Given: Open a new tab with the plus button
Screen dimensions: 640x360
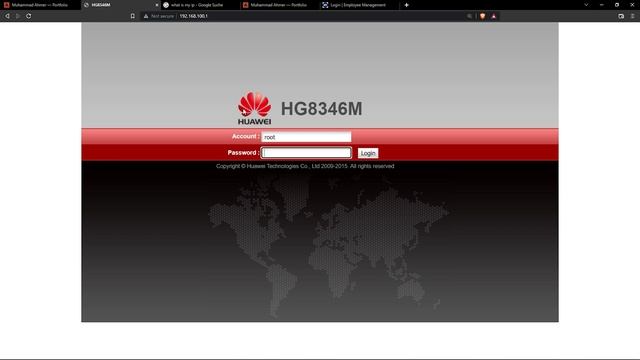Looking at the screenshot, I should point(407,5).
